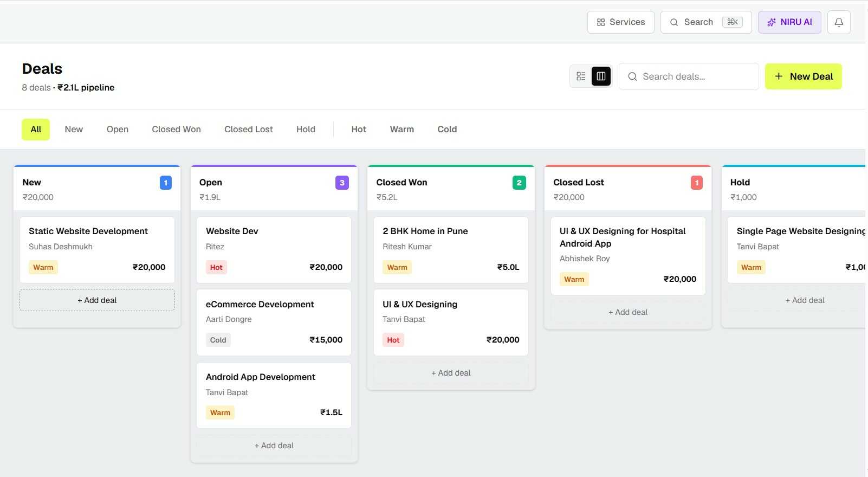The width and height of the screenshot is (868, 477).
Task: Open Single Page Website Designing deal
Action: coord(796,250)
